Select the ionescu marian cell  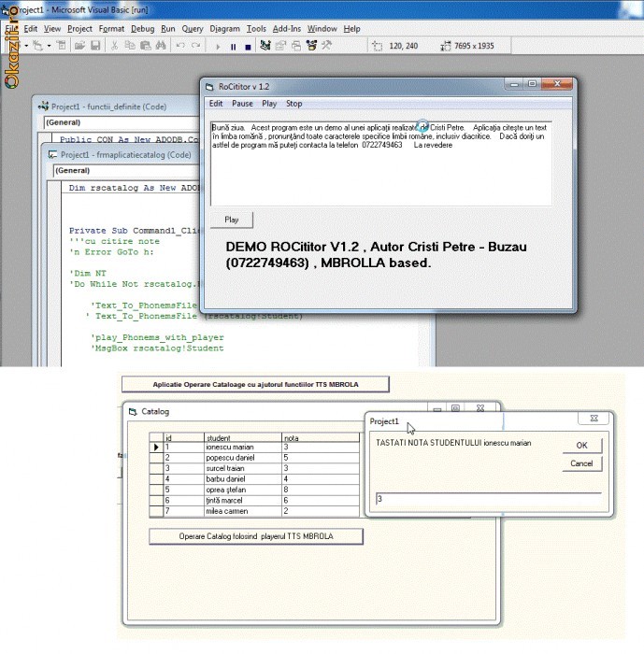tap(243, 448)
